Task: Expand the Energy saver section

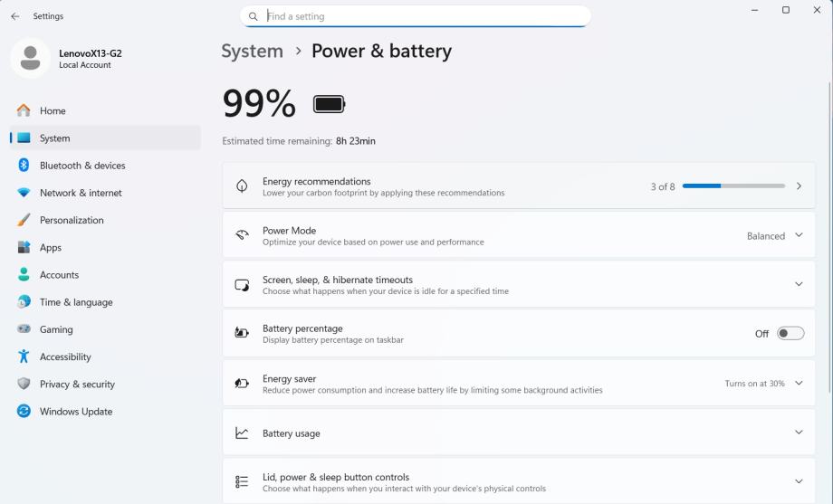Action: [798, 384]
